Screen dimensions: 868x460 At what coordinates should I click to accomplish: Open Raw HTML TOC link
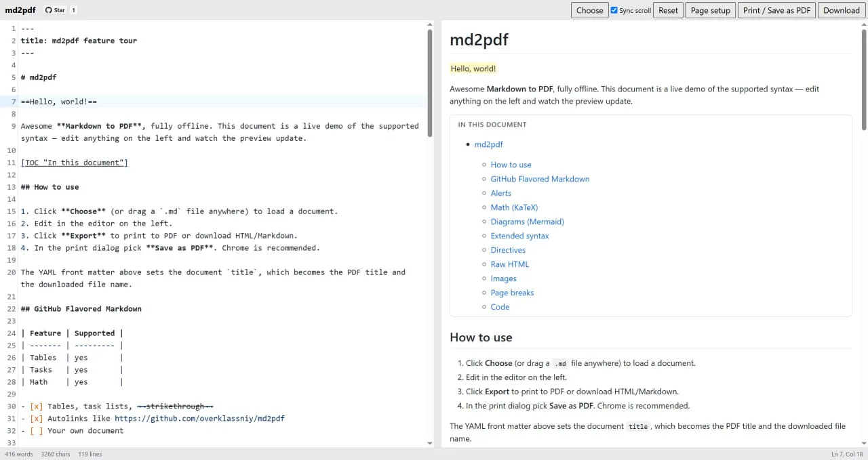coord(509,264)
